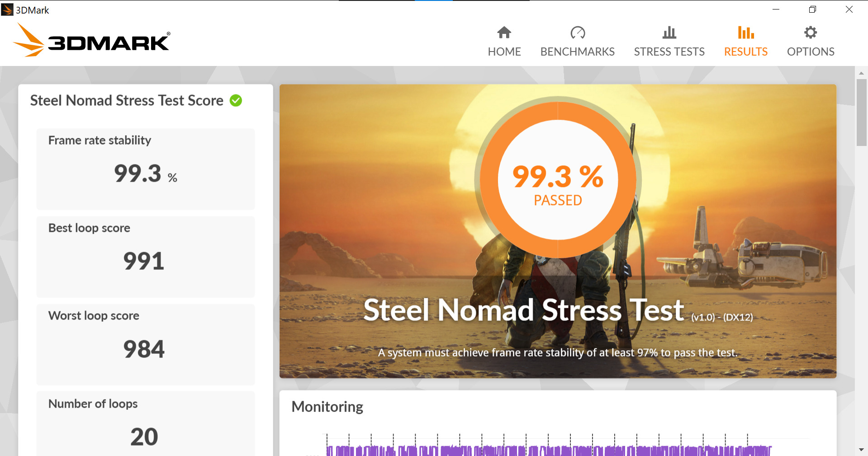The width and height of the screenshot is (868, 456).
Task: Click the 3DMark title bar app icon
Action: point(7,9)
